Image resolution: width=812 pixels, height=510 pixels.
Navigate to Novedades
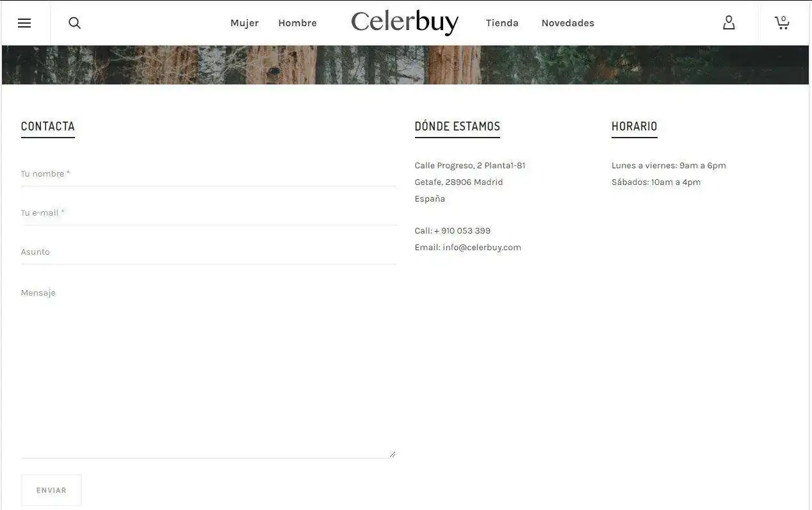pos(567,23)
